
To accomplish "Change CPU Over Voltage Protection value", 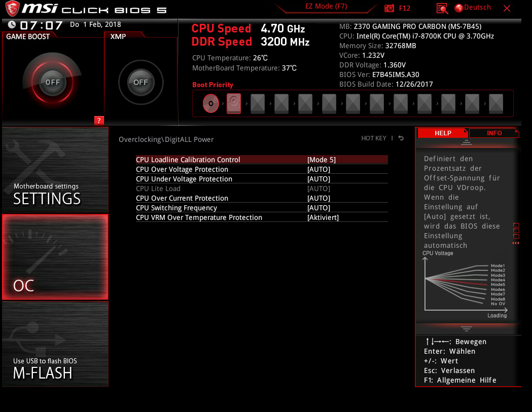I will [318, 169].
